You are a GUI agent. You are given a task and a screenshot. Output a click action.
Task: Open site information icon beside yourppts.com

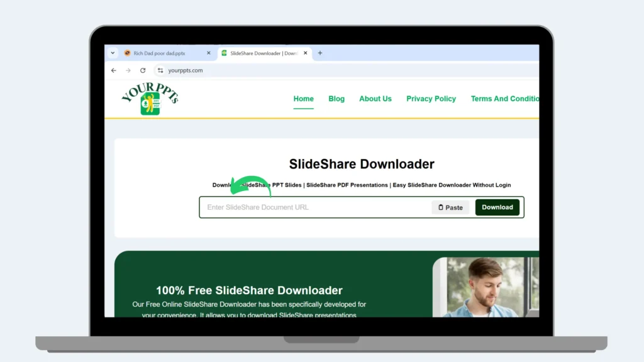point(160,70)
